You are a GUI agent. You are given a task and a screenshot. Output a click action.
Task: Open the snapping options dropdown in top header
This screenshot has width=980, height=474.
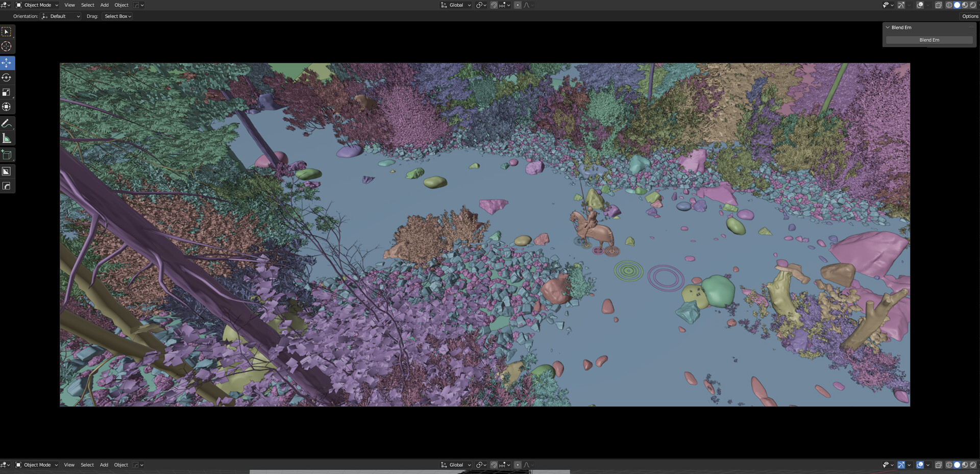coord(505,5)
